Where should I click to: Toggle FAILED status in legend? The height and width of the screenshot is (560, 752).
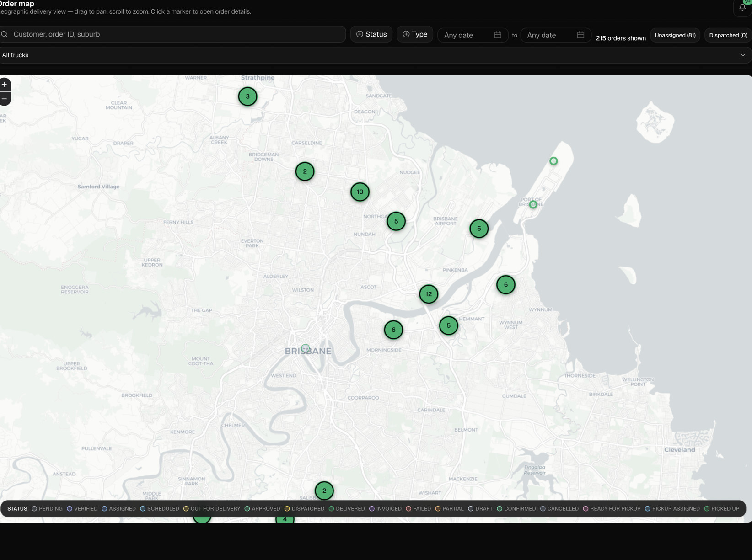[x=419, y=509]
